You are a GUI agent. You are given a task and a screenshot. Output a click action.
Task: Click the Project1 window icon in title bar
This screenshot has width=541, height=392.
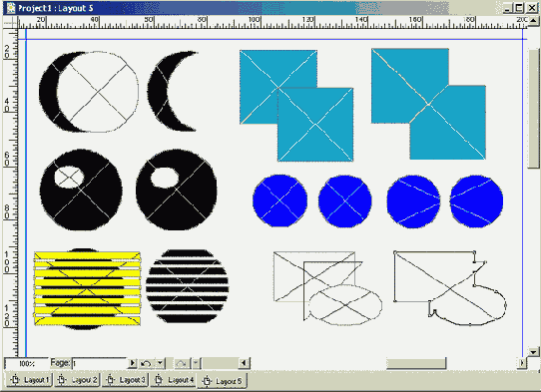[x=11, y=8]
